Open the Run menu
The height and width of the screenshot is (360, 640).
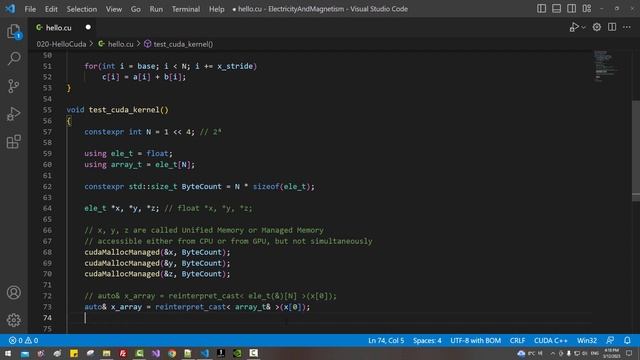pos(156,9)
